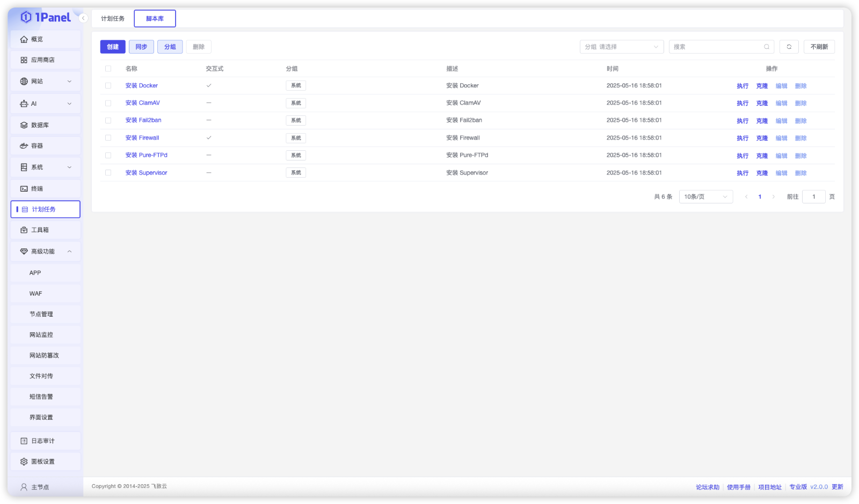Open the 分组 请选择 group dropdown

pos(621,47)
